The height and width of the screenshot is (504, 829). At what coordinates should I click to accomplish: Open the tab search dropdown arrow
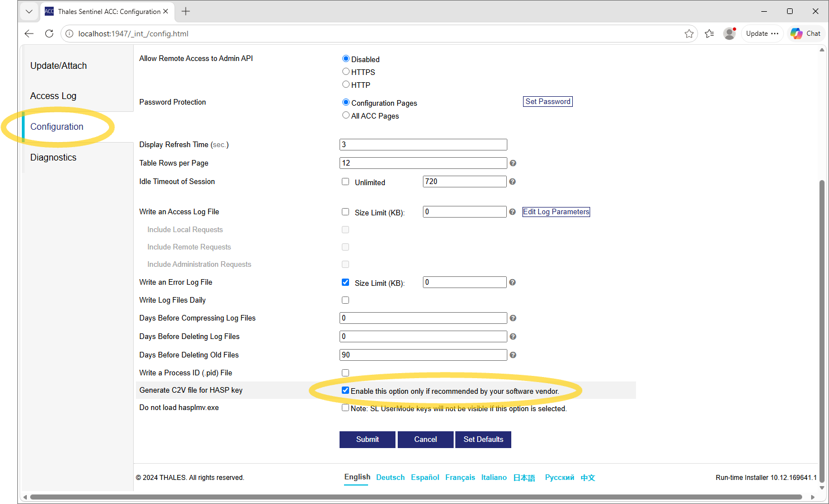[29, 11]
